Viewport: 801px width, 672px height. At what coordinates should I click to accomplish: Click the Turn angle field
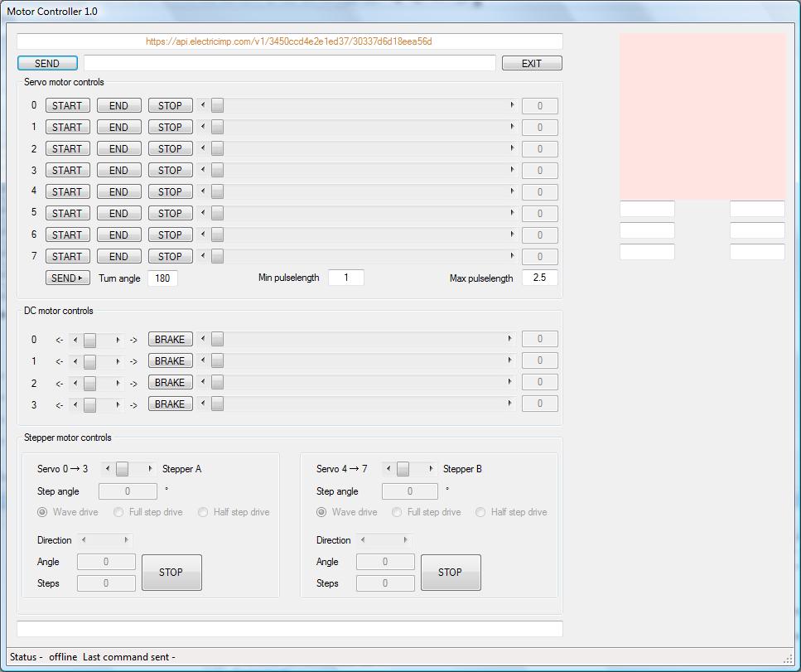[162, 278]
